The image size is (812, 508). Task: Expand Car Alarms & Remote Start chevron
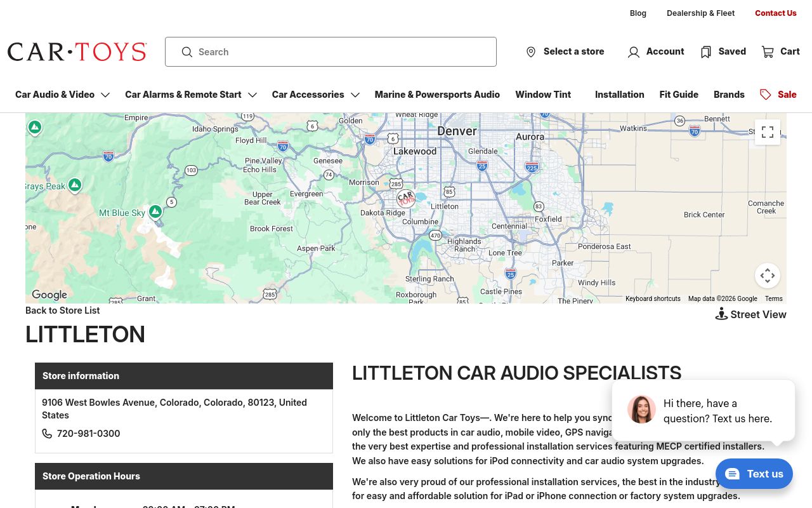point(252,95)
